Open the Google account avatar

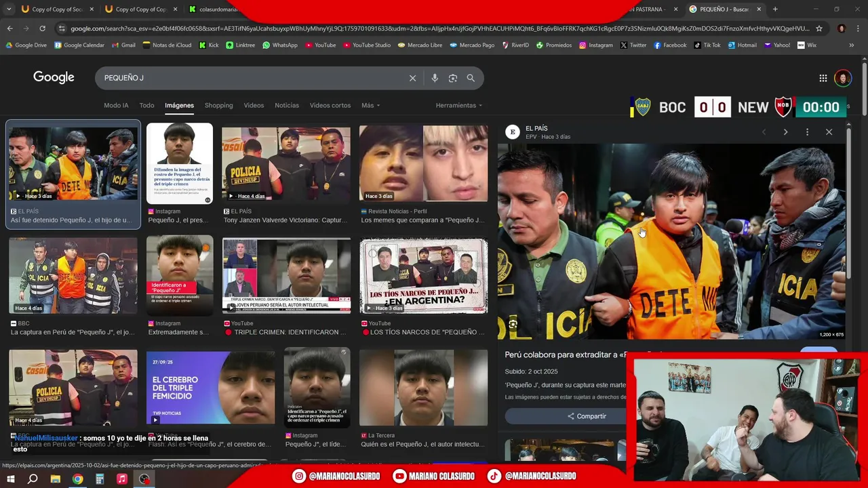coord(842,78)
